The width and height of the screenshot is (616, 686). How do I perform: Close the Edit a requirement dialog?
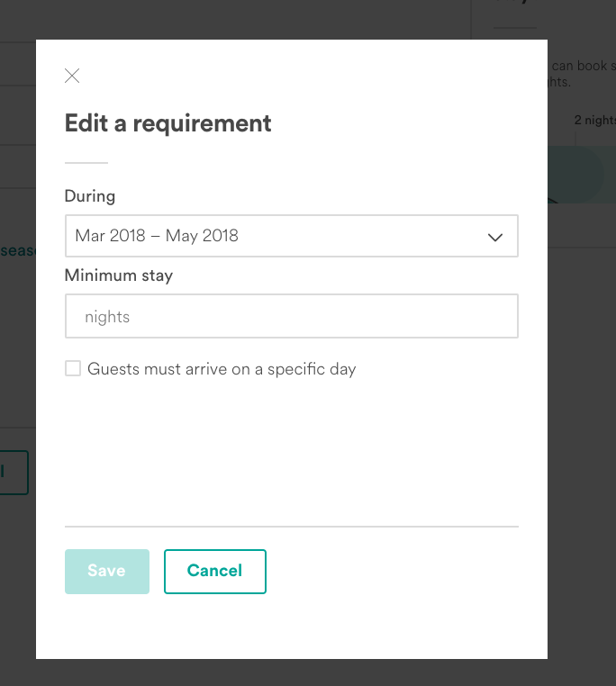tap(72, 77)
